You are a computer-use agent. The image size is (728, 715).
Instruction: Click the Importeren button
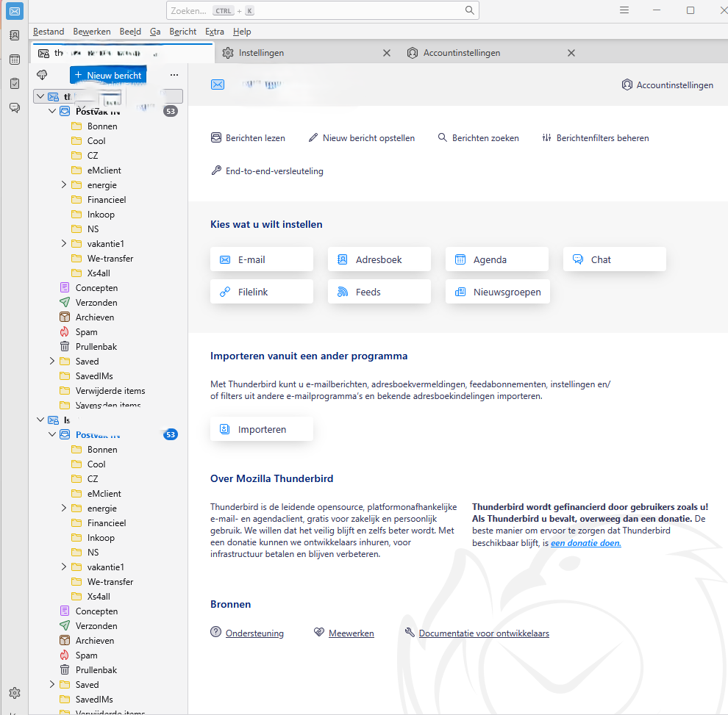261,429
